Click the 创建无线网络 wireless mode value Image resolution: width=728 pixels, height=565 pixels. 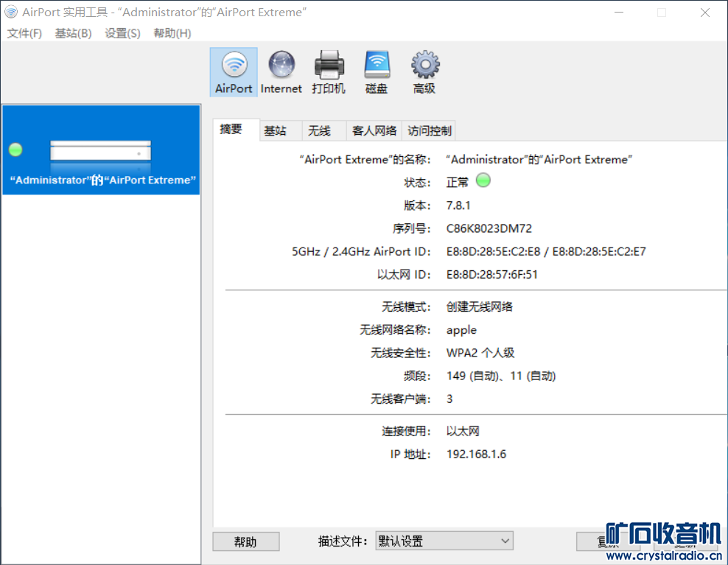pyautogui.click(x=479, y=306)
